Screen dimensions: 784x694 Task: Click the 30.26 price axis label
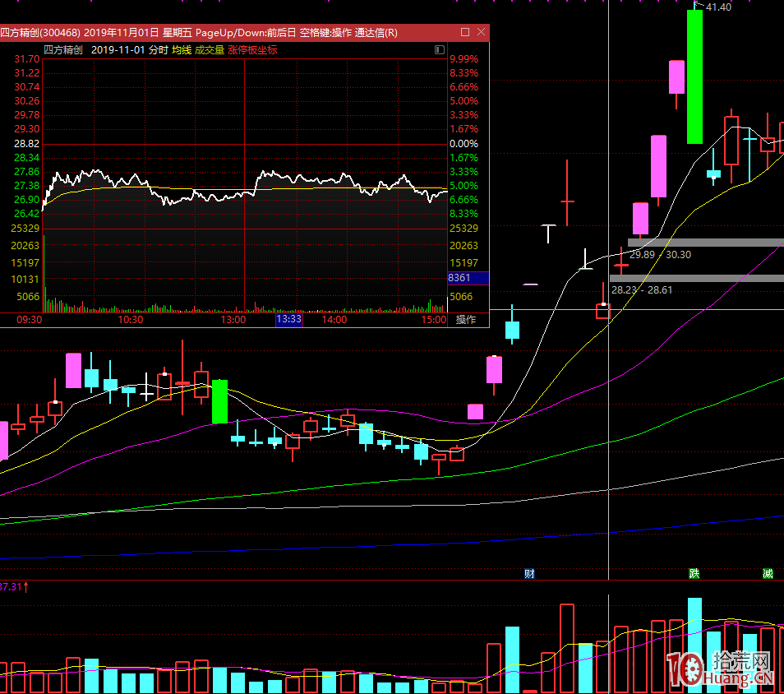point(26,101)
